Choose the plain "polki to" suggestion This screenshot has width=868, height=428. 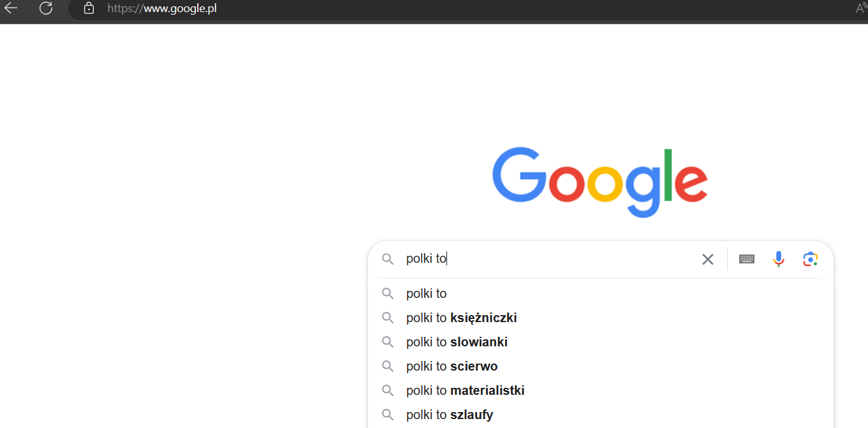pyautogui.click(x=427, y=293)
